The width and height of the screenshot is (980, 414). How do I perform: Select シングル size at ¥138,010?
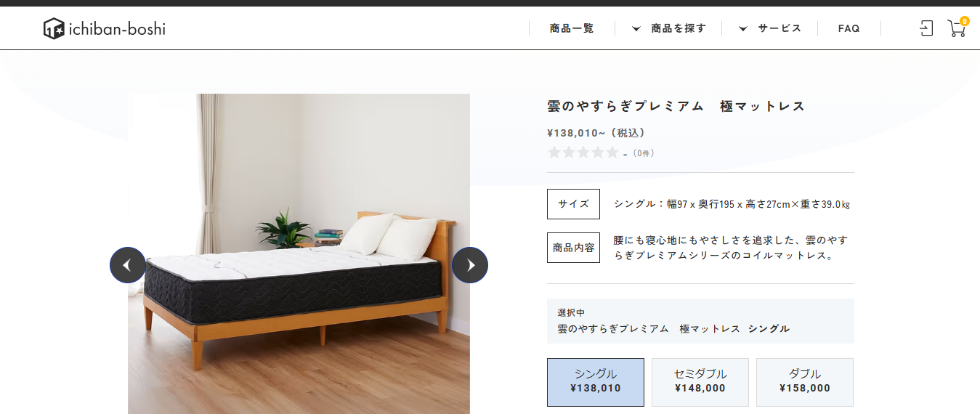coord(596,382)
